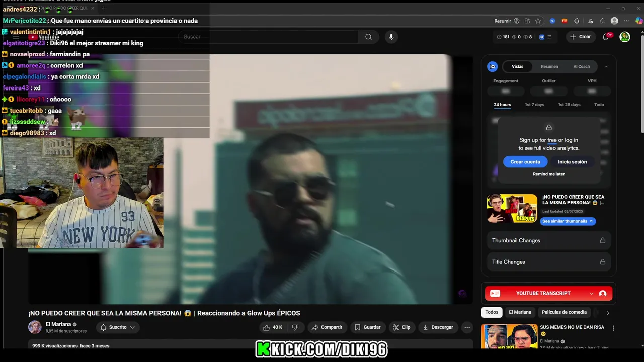
Task: Open the YouTube Transcript profile icon
Action: coord(603,293)
